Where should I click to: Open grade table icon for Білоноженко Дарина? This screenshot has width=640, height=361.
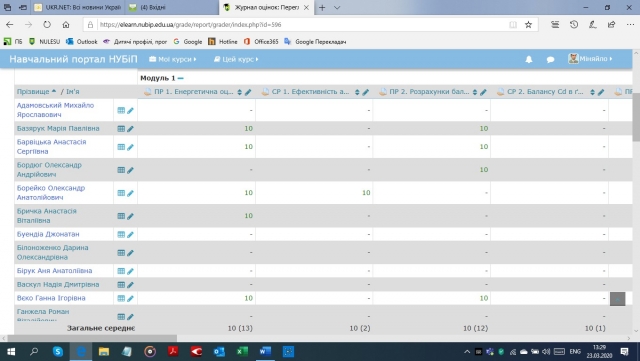click(x=121, y=253)
